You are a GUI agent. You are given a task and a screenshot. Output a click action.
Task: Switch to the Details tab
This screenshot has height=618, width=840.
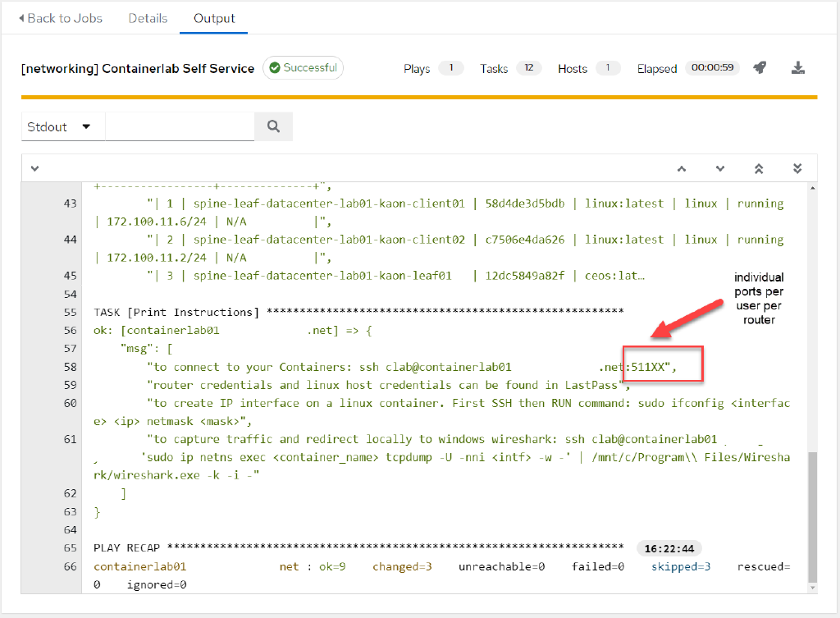[x=148, y=17]
